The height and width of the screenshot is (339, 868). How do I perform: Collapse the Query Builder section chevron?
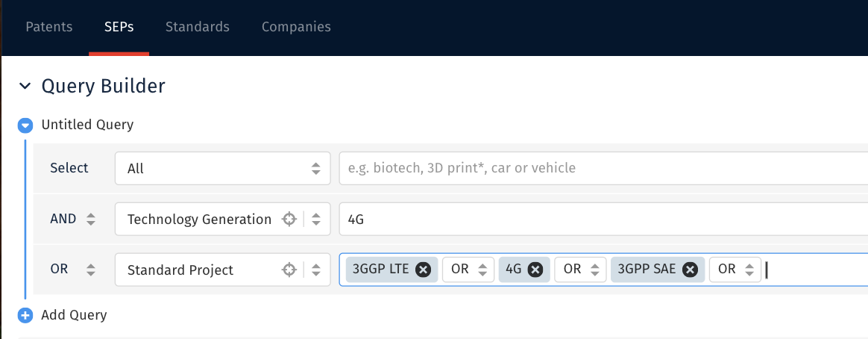pos(25,86)
